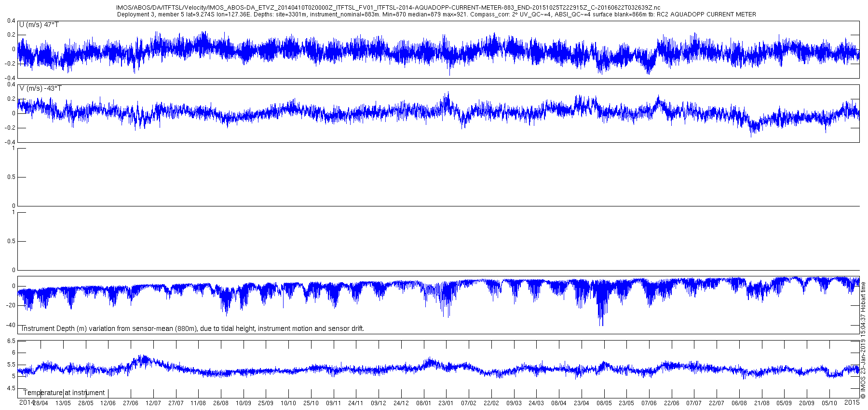Viewport: 868px width, 410px height.
Task: Click the '22/02' date tick label
Action: pyautogui.click(x=491, y=403)
